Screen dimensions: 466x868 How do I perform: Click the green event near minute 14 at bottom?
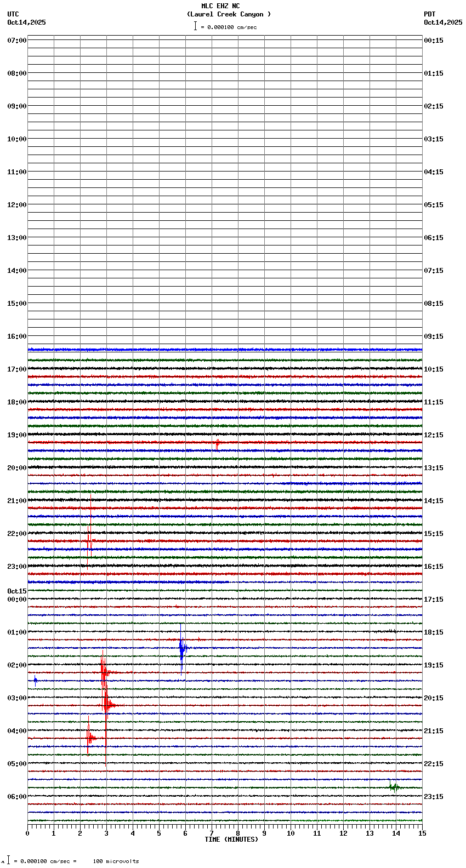click(394, 787)
